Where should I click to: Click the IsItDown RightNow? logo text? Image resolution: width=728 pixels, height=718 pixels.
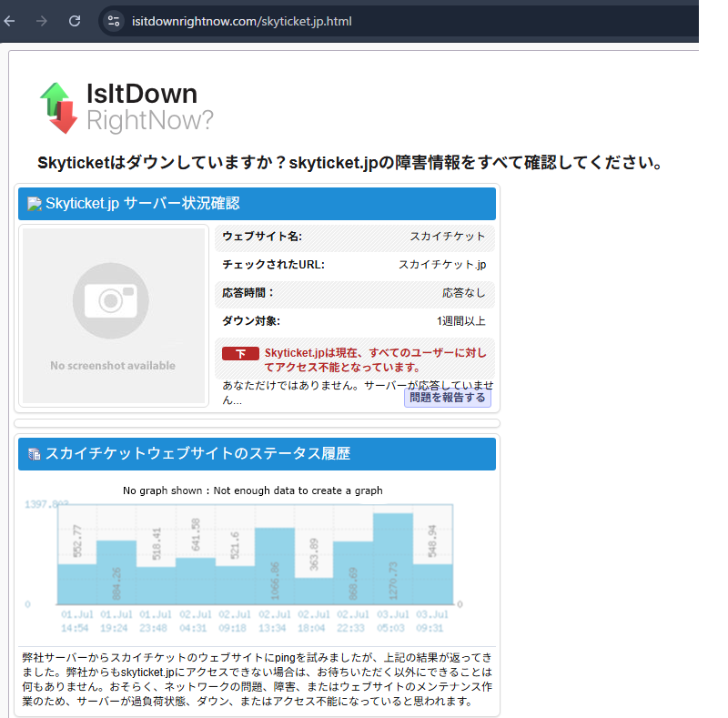click(x=149, y=106)
